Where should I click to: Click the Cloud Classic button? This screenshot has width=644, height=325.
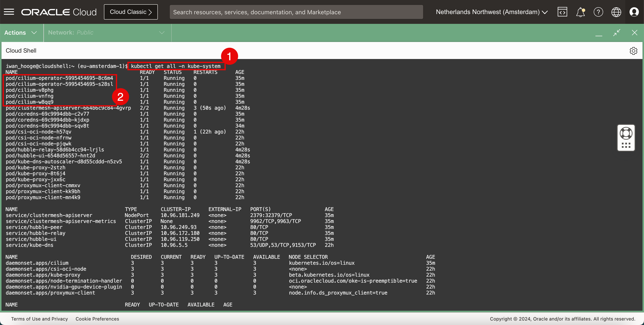pos(131,12)
